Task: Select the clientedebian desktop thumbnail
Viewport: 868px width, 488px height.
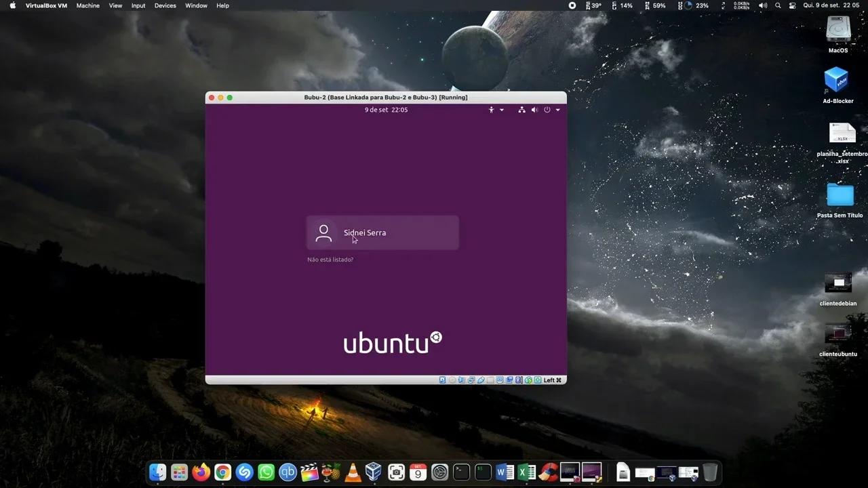Action: pos(838,289)
